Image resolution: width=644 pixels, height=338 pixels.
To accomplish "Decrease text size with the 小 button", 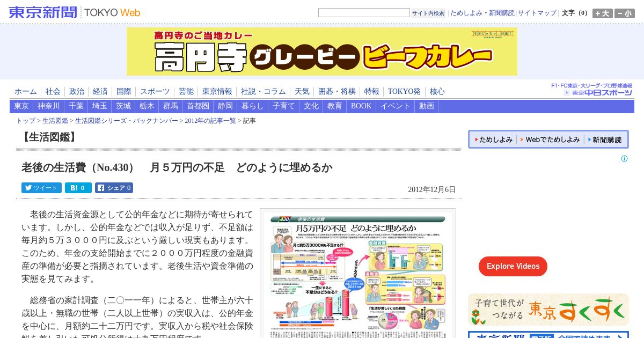I will (x=625, y=13).
